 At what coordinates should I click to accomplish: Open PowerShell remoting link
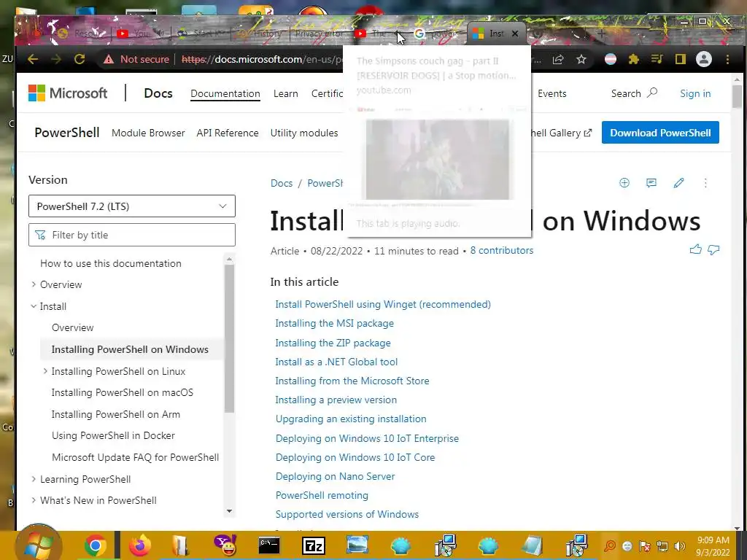click(x=322, y=495)
